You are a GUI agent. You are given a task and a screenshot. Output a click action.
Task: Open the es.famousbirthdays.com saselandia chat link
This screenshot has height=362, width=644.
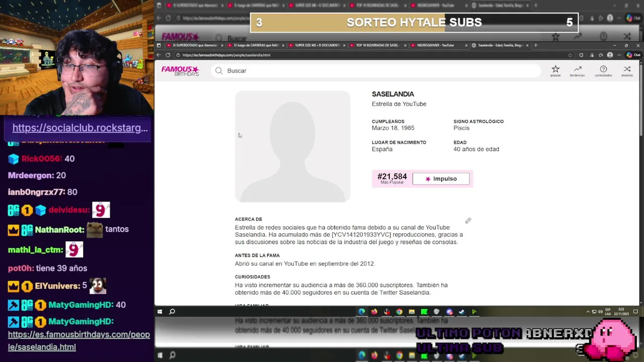point(79,340)
